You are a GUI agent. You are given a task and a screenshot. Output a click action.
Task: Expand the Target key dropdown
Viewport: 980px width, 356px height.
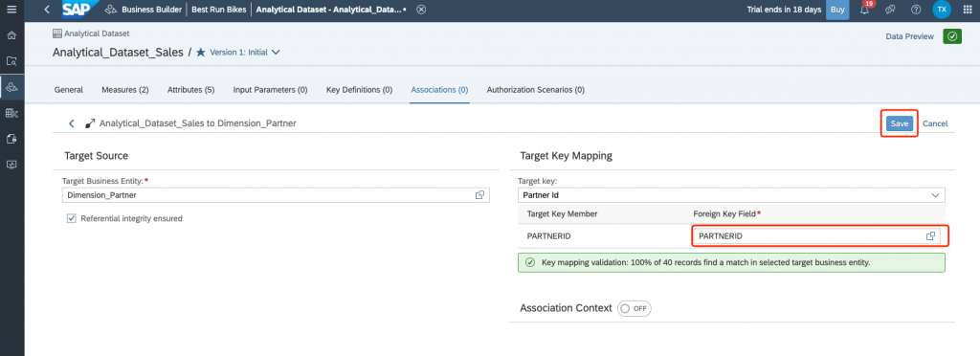pyautogui.click(x=936, y=195)
